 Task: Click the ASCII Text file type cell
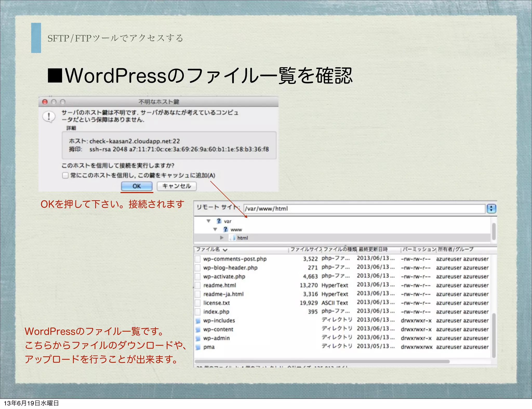pyautogui.click(x=335, y=303)
